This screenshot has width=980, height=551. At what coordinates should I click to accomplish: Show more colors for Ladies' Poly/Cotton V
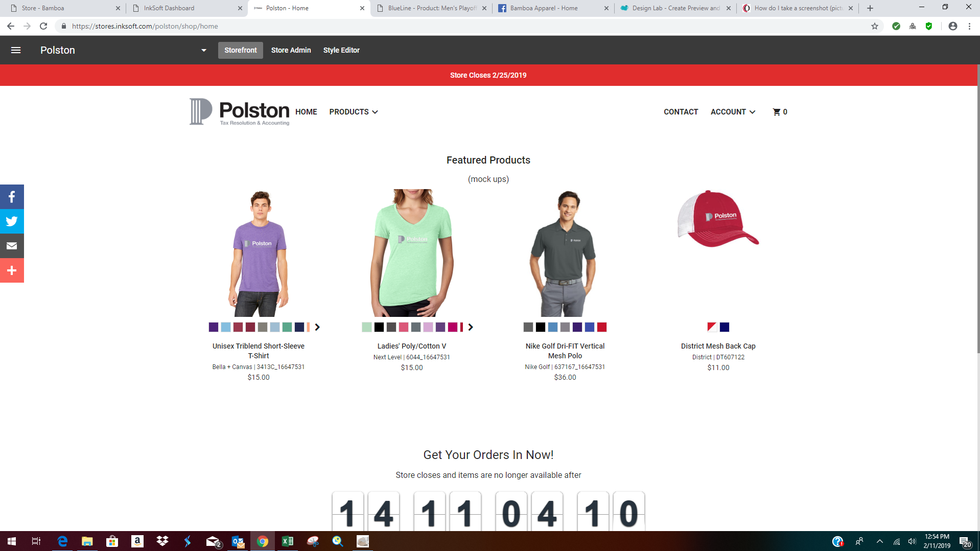[471, 327]
